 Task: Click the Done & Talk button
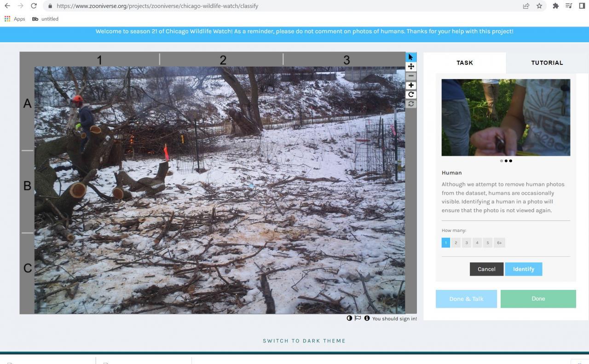pos(466,299)
